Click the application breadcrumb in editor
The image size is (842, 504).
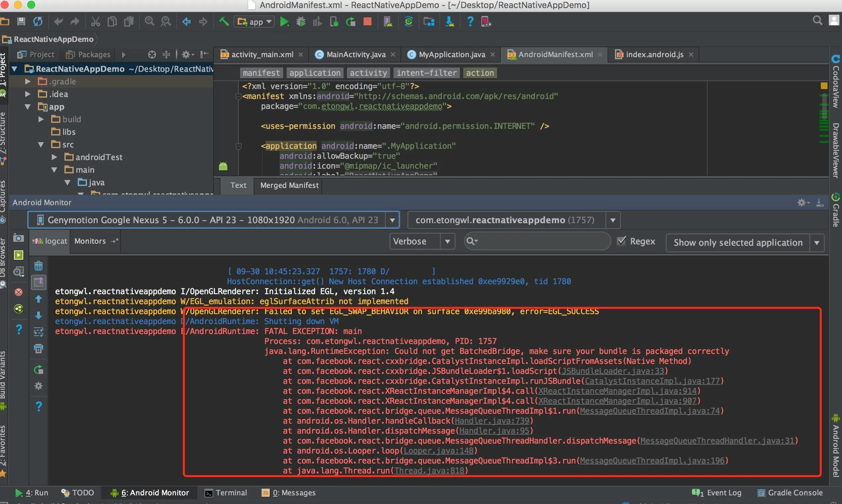click(315, 73)
